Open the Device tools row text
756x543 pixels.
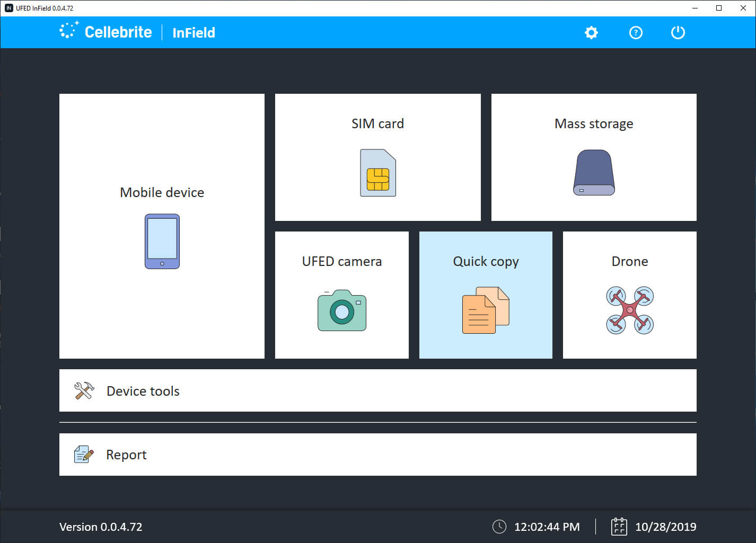[143, 391]
